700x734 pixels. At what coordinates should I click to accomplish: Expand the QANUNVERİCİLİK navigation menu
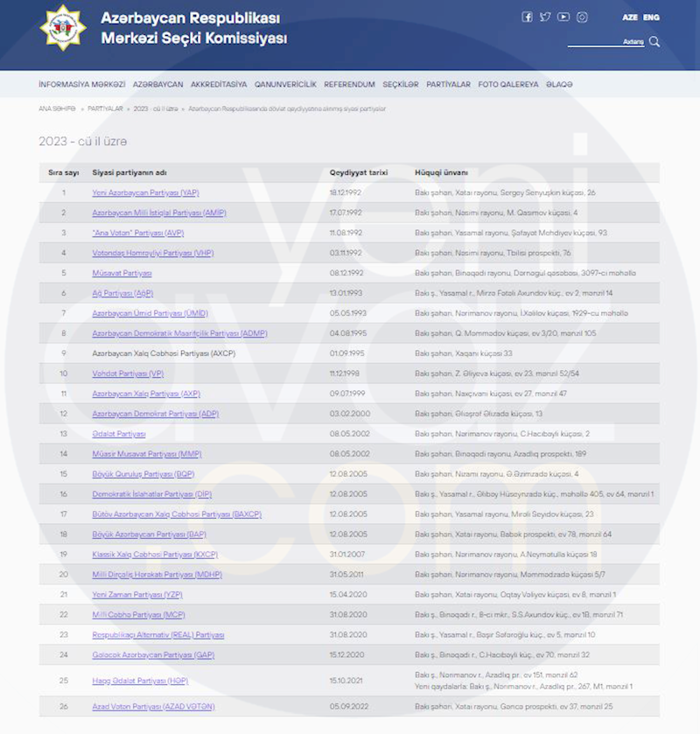click(x=285, y=85)
